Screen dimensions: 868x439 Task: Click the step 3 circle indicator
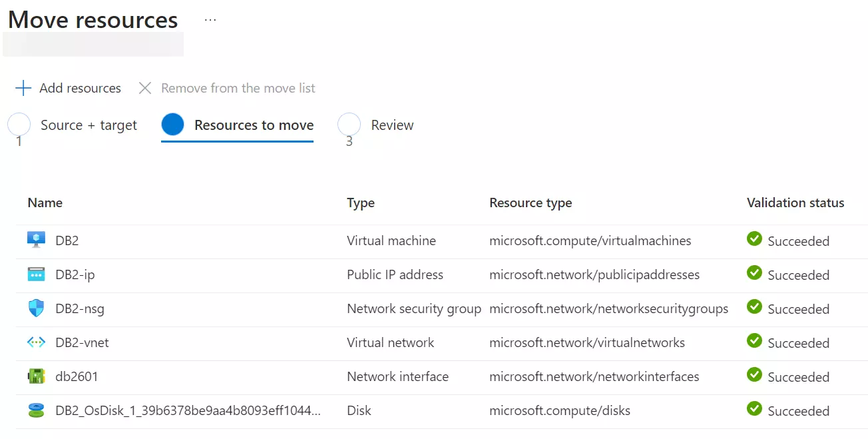(349, 125)
